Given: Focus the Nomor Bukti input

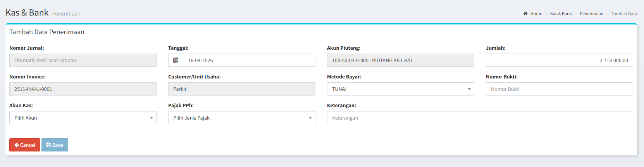Looking at the screenshot, I should (x=559, y=89).
